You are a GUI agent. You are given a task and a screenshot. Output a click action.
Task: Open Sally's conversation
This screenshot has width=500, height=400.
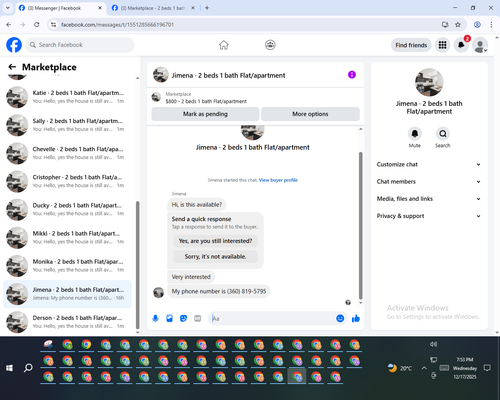coord(68,125)
